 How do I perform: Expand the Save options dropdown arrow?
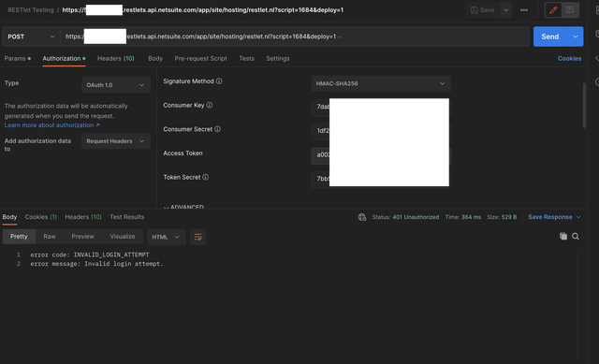(505, 10)
